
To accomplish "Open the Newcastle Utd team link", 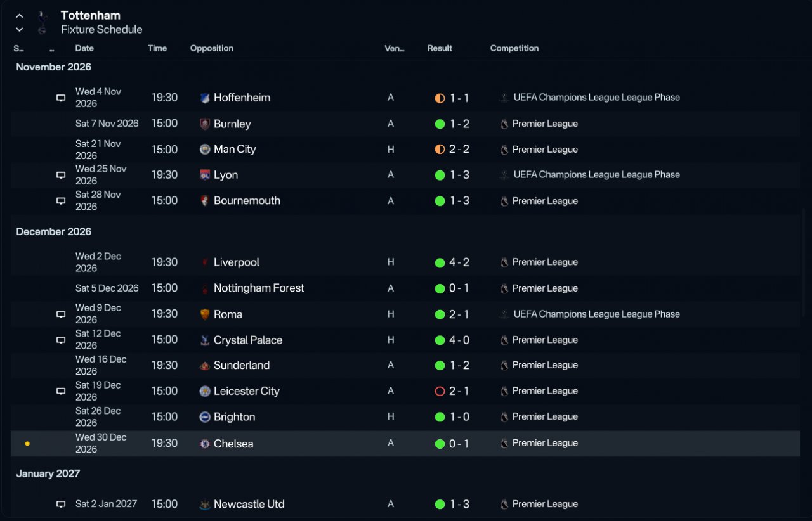I will [249, 505].
